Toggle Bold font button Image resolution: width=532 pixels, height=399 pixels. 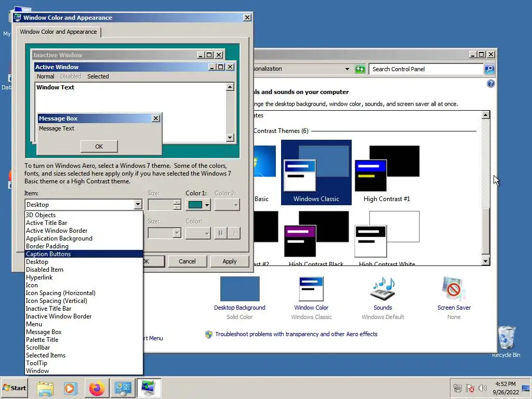click(x=220, y=233)
